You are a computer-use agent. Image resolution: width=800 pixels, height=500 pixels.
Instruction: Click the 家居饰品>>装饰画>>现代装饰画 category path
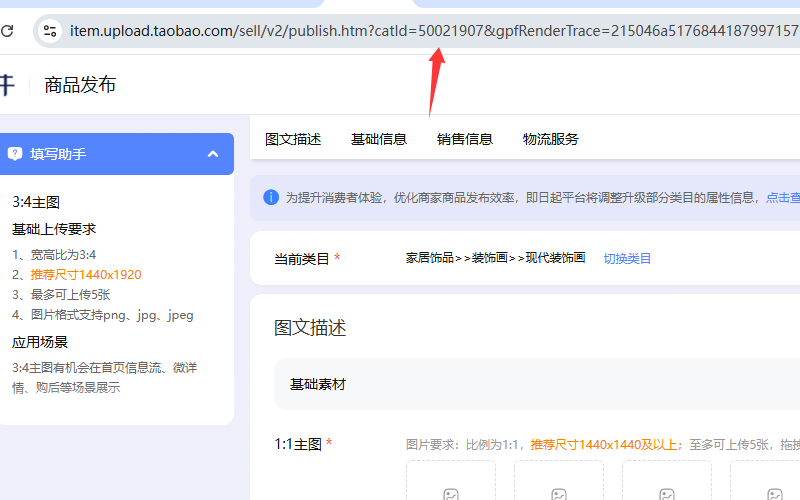[x=495, y=258]
